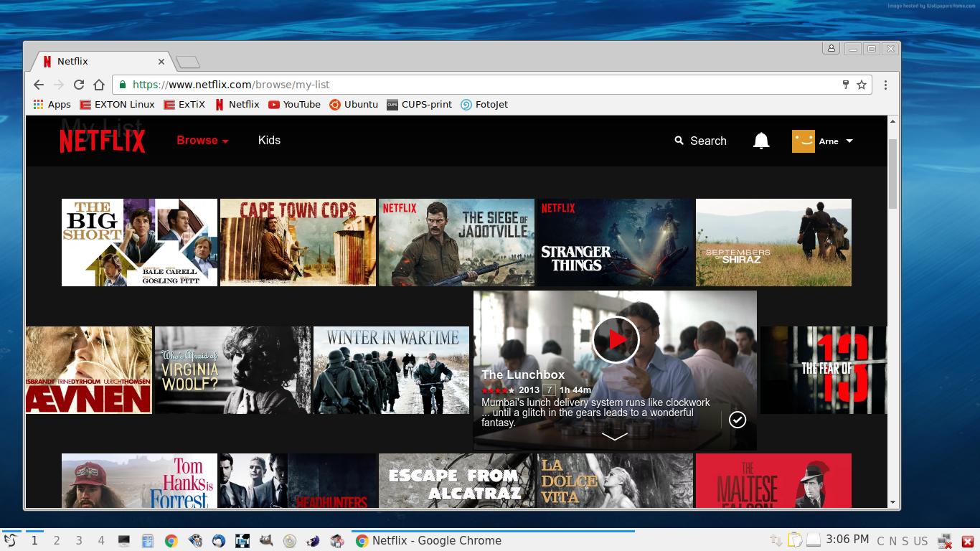Open The Big Short title
This screenshot has height=551, width=980.
pyautogui.click(x=139, y=242)
